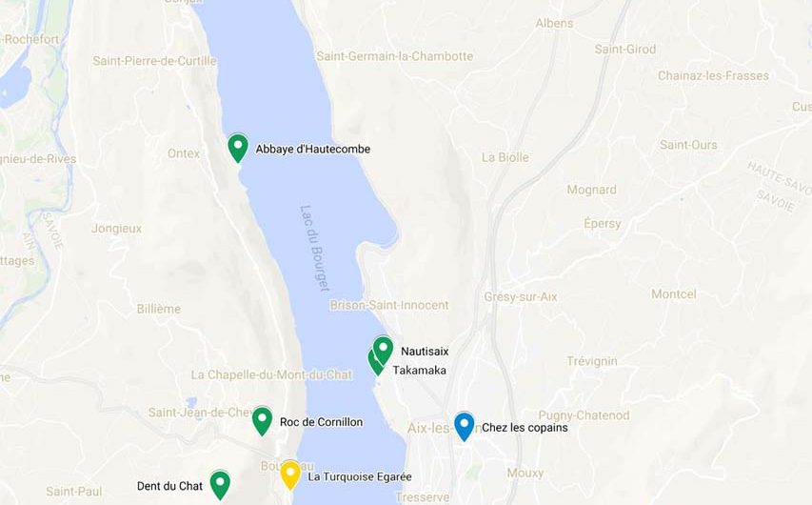Select the Takamaka label text
The height and width of the screenshot is (505, 812).
coord(419,371)
